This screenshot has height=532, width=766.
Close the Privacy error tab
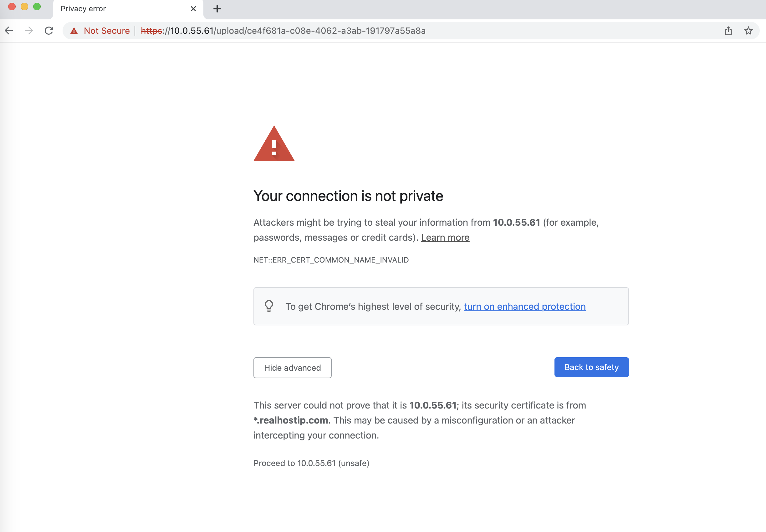pos(193,9)
